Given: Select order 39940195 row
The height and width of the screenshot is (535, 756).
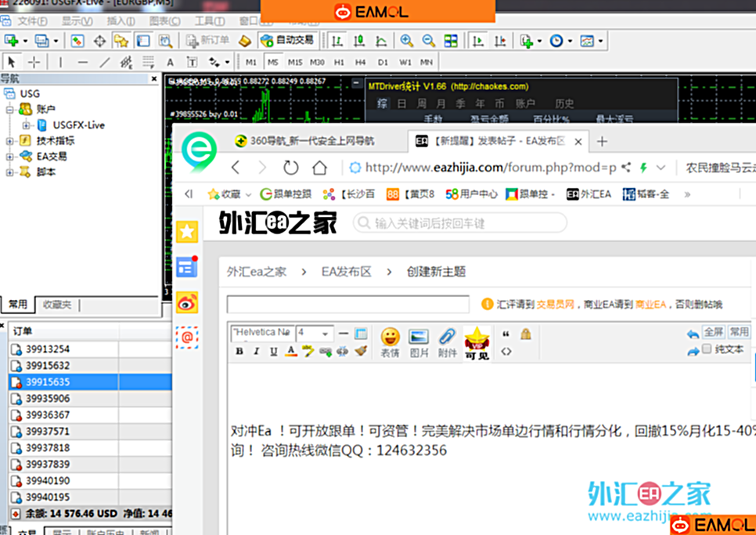Looking at the screenshot, I should [90, 497].
